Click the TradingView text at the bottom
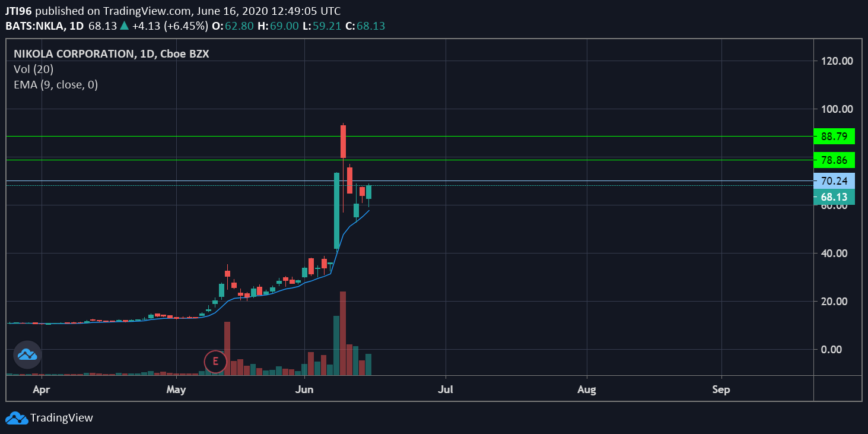868x434 pixels. 62,418
